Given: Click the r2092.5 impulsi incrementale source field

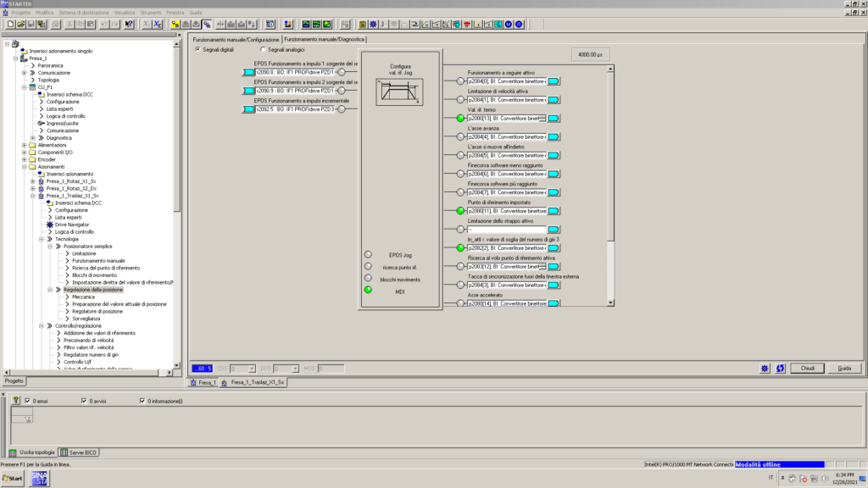Looking at the screenshot, I should tap(295, 109).
